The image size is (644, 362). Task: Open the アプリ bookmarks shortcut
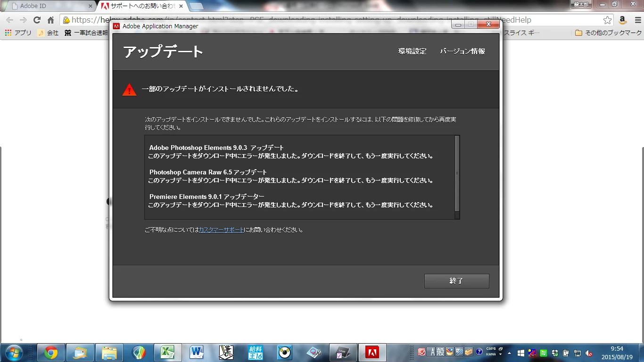(x=18, y=33)
